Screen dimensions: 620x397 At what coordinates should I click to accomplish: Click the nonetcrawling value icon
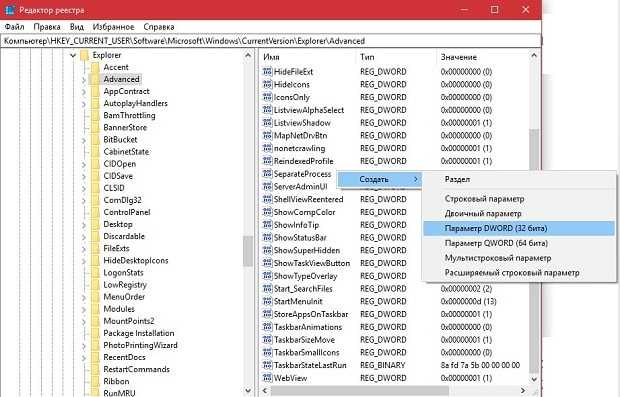[x=267, y=148]
